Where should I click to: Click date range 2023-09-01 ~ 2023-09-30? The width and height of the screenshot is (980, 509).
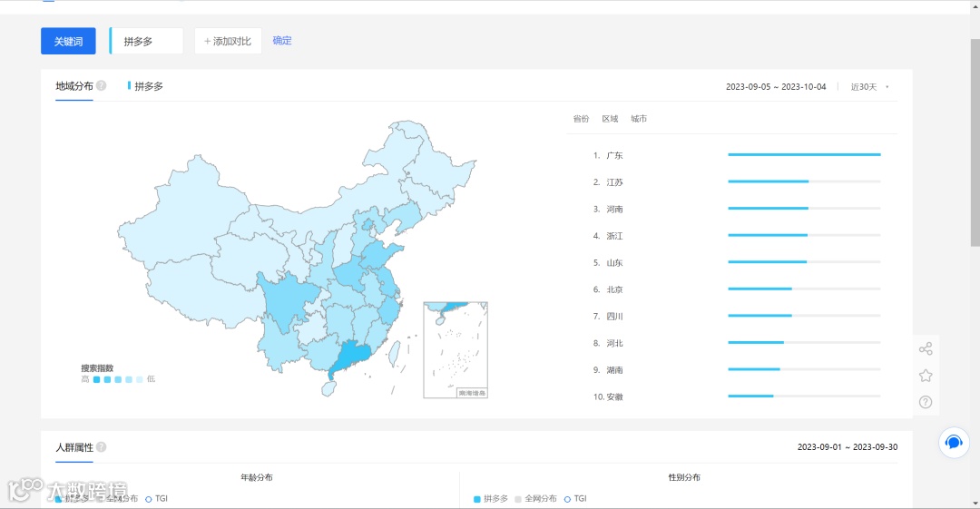click(x=848, y=447)
